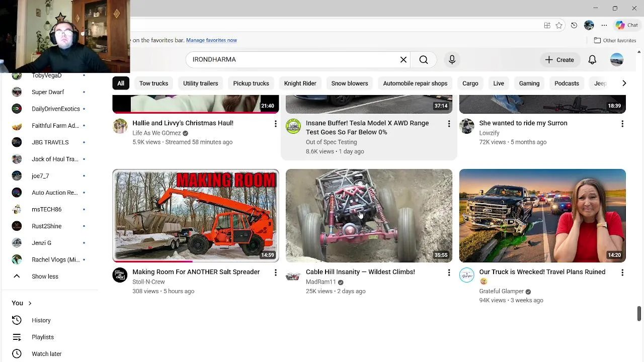The image size is (644, 362).
Task: Open options menu for Tesla Model X video
Action: [x=449, y=124]
